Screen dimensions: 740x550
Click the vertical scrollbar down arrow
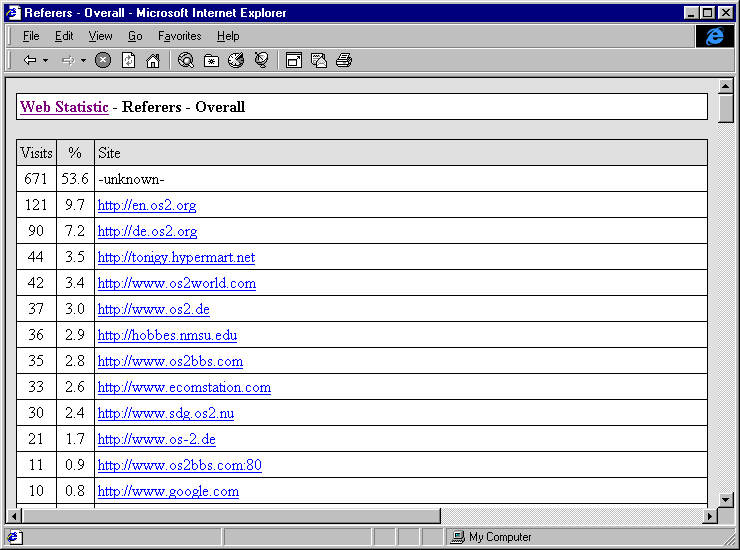(725, 500)
